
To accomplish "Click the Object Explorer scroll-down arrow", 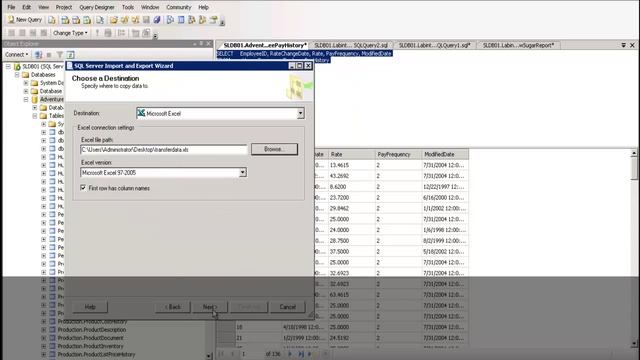I will pyautogui.click(x=209, y=356).
